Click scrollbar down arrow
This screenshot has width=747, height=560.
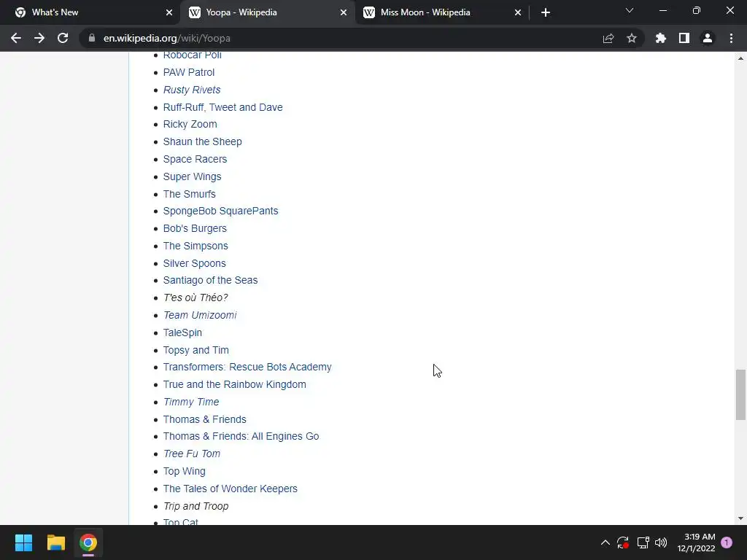pos(740,518)
